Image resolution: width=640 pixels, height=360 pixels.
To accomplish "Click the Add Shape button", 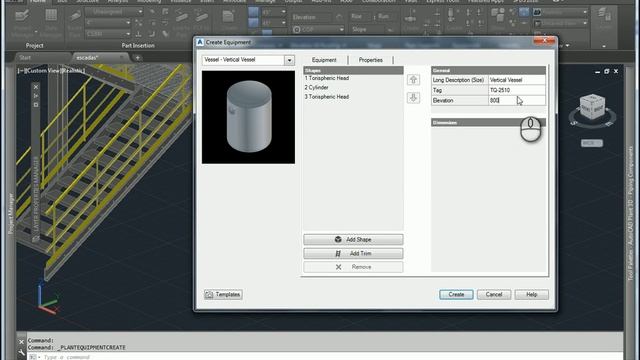I will coord(353,240).
